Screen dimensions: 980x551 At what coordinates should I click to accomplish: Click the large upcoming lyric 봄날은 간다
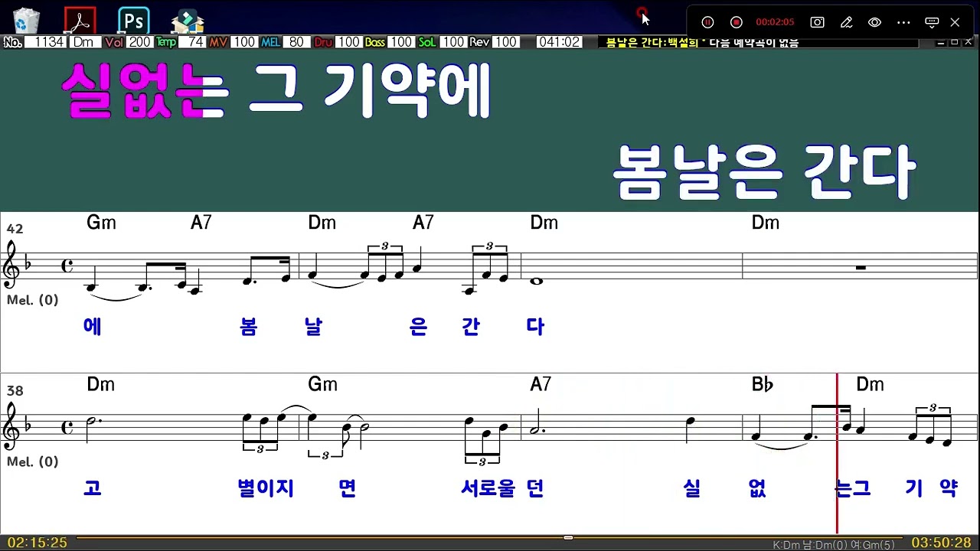pos(764,171)
